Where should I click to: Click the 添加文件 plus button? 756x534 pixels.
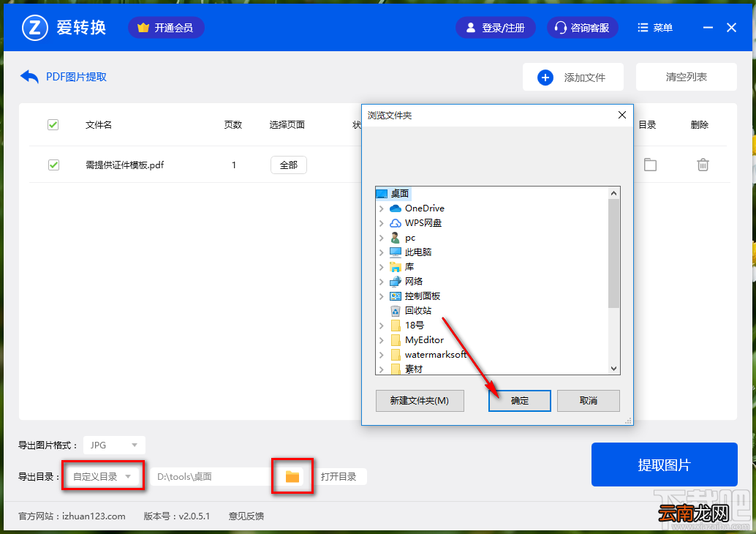click(572, 78)
